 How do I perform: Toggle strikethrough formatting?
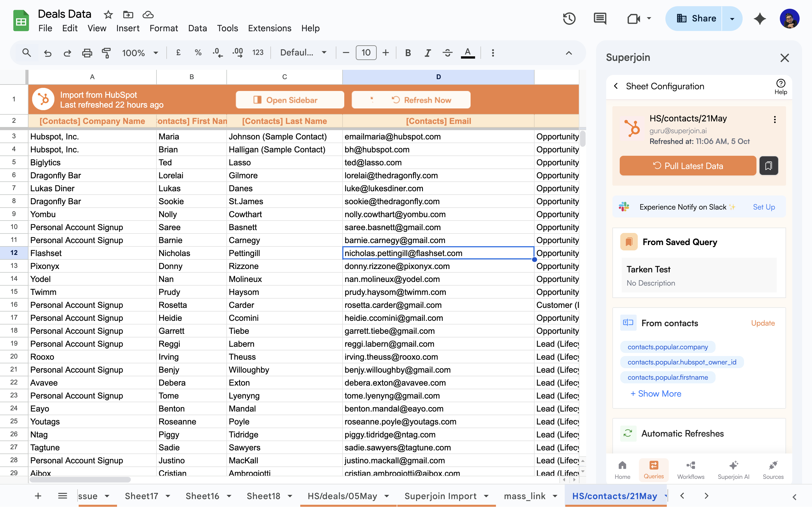click(447, 53)
